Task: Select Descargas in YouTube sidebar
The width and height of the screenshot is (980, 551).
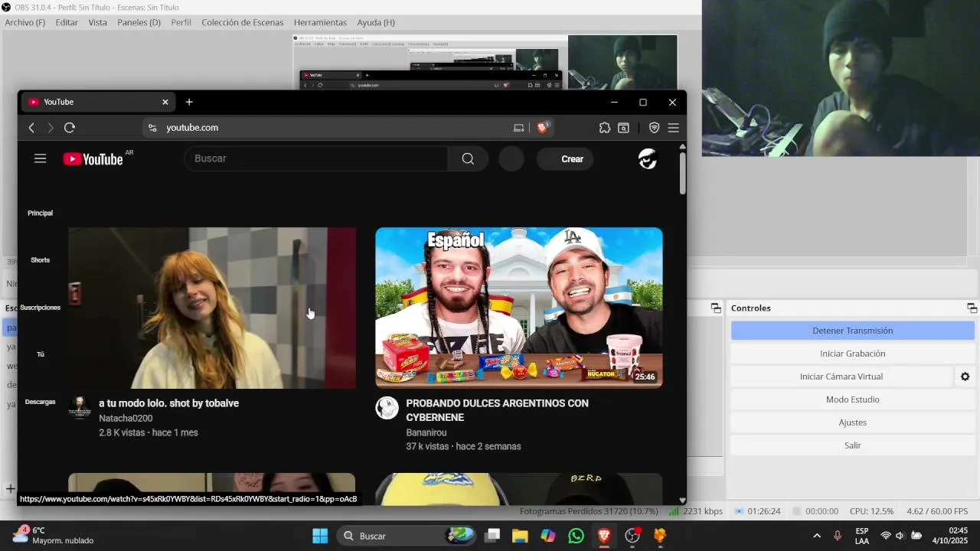Action: pos(40,402)
